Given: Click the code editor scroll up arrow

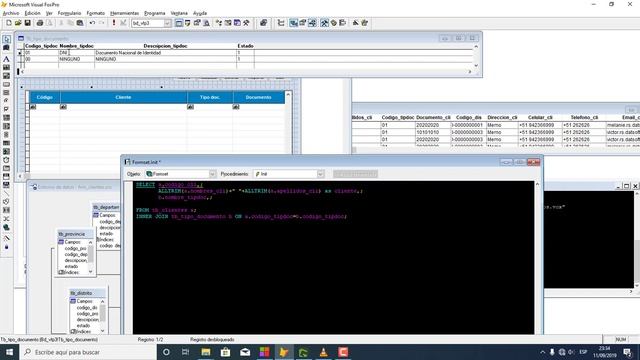Looking at the screenshot, I should [x=537, y=184].
